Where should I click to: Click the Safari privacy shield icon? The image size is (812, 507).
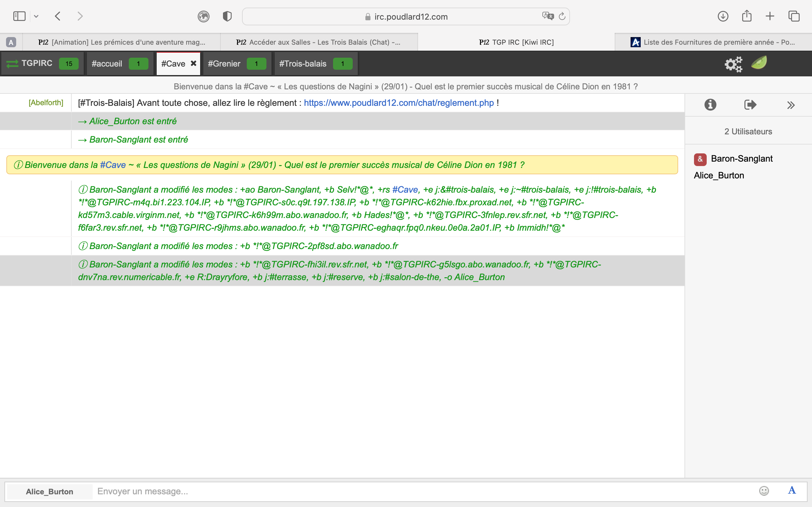pos(227,16)
